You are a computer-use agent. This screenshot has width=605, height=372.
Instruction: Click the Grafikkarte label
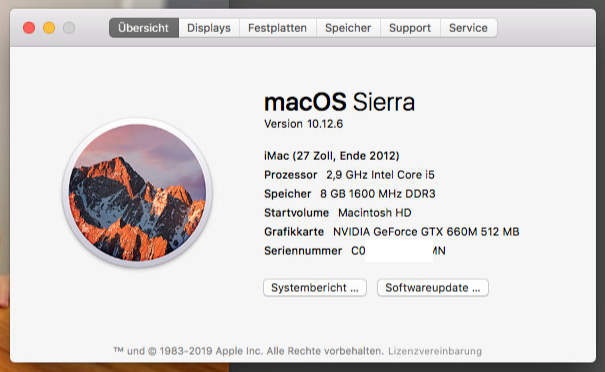(294, 232)
